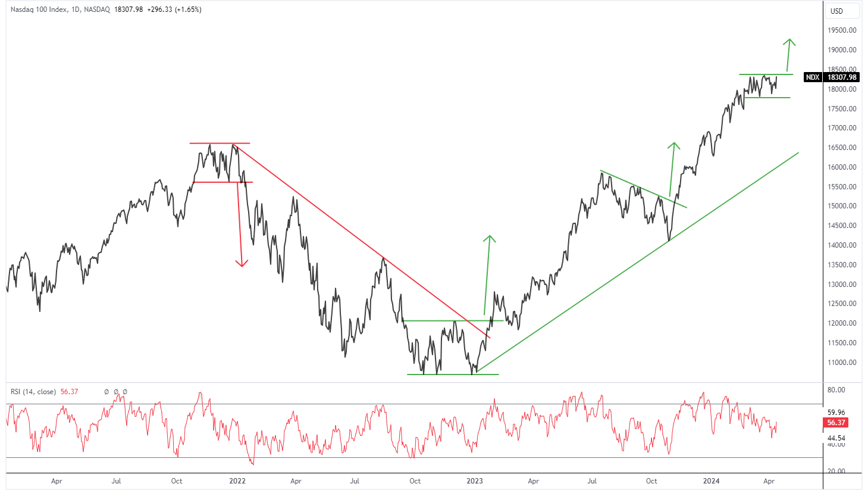Click the NASDAQ exchange label in the header
Viewport: 868px width, 493px height.
click(x=97, y=10)
